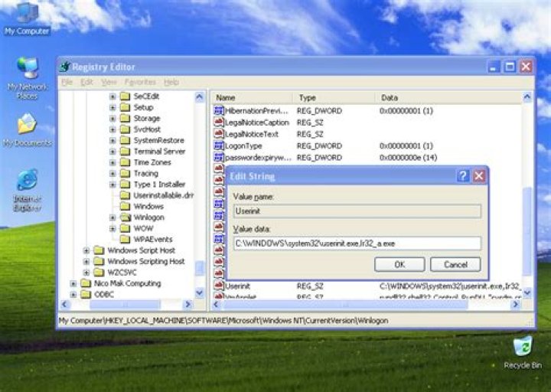The image size is (551, 392).
Task: Select the LogonType DWORD value icon
Action: pyautogui.click(x=218, y=145)
